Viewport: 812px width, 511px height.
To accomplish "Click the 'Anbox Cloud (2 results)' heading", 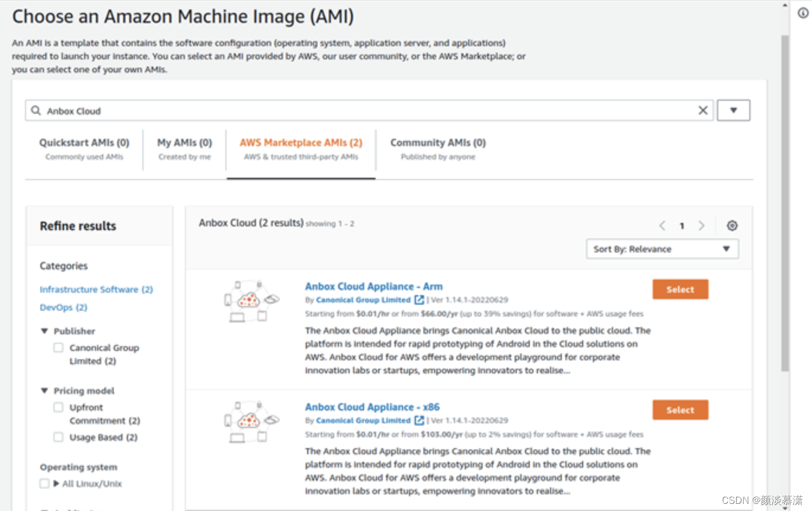I will pos(251,223).
